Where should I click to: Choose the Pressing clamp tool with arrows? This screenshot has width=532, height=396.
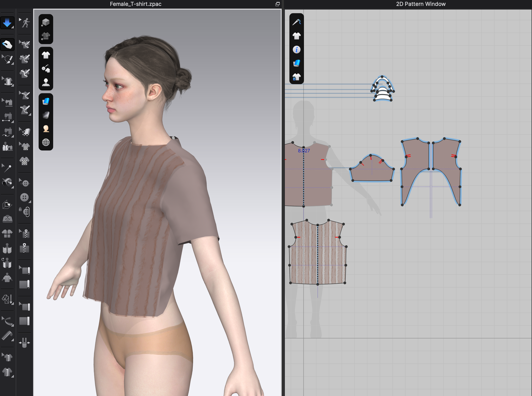24,343
